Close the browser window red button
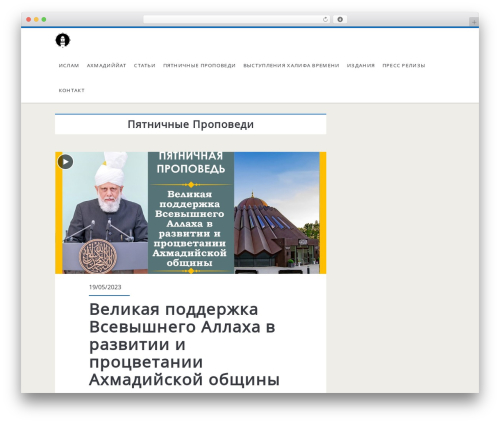Viewport: 500px width, 423px height. tap(29, 19)
